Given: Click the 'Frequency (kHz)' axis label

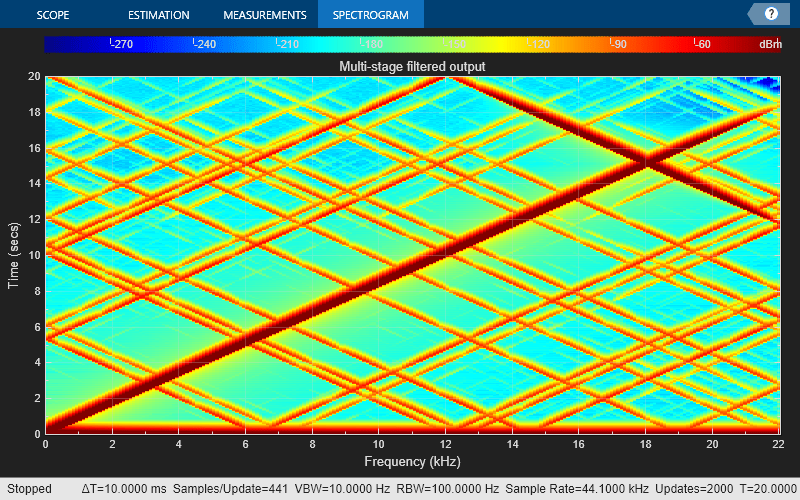Looking at the screenshot, I should (x=412, y=461).
